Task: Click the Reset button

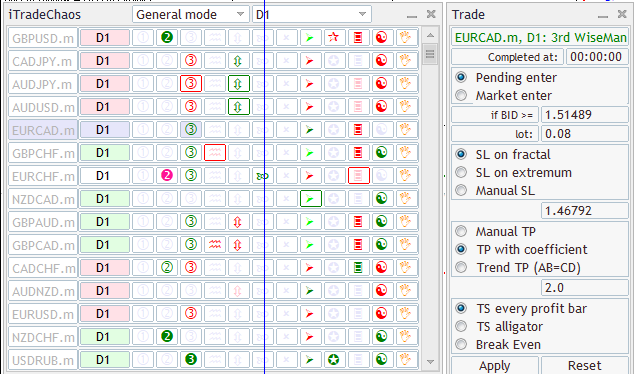Action: click(x=584, y=366)
